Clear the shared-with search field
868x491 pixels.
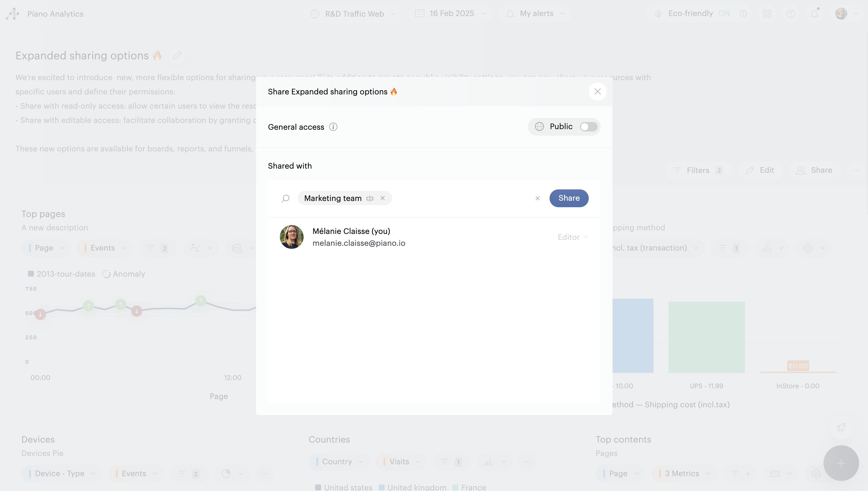(537, 198)
